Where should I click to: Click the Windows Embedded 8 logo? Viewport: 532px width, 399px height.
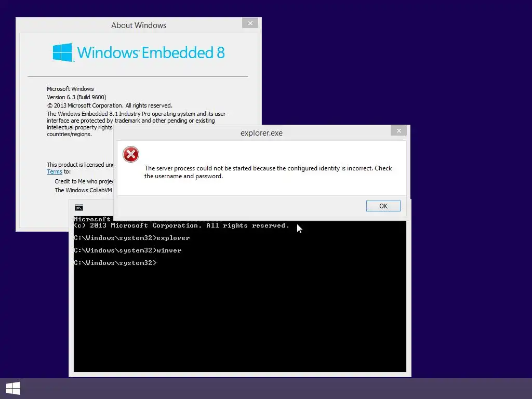138,52
